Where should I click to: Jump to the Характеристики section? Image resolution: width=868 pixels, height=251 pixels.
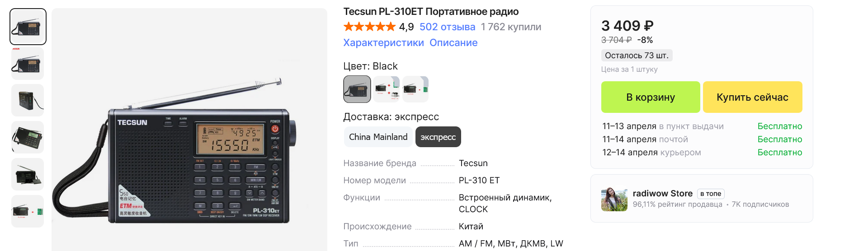383,43
